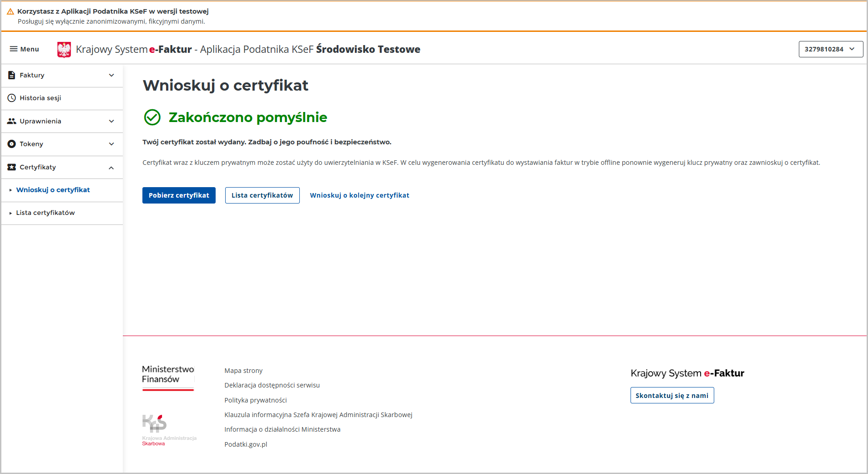Click the hamburger Menu icon
This screenshot has width=868, height=474.
[x=14, y=49]
